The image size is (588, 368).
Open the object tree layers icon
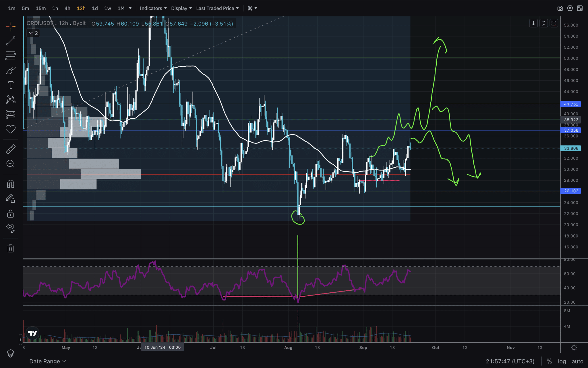click(x=11, y=353)
